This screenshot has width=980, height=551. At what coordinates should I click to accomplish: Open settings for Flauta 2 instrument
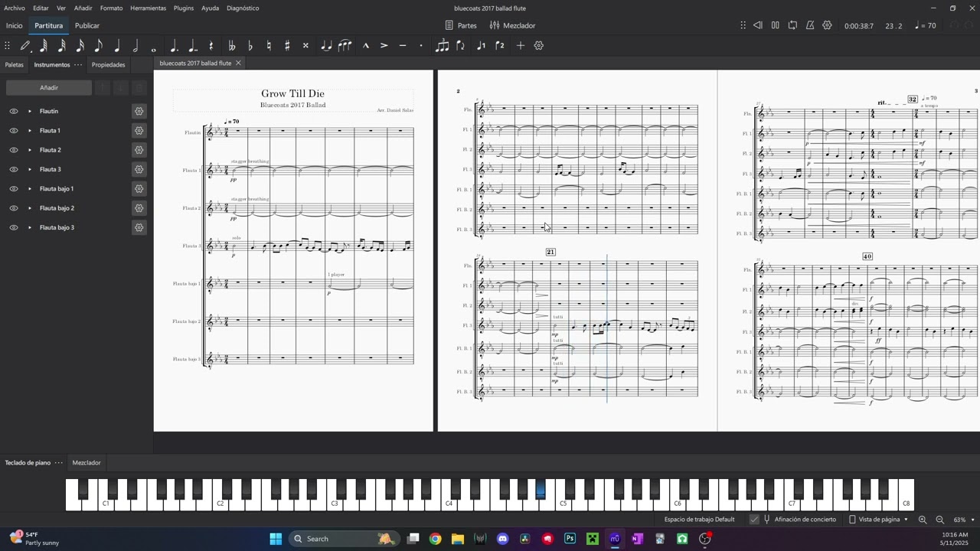[139, 150]
